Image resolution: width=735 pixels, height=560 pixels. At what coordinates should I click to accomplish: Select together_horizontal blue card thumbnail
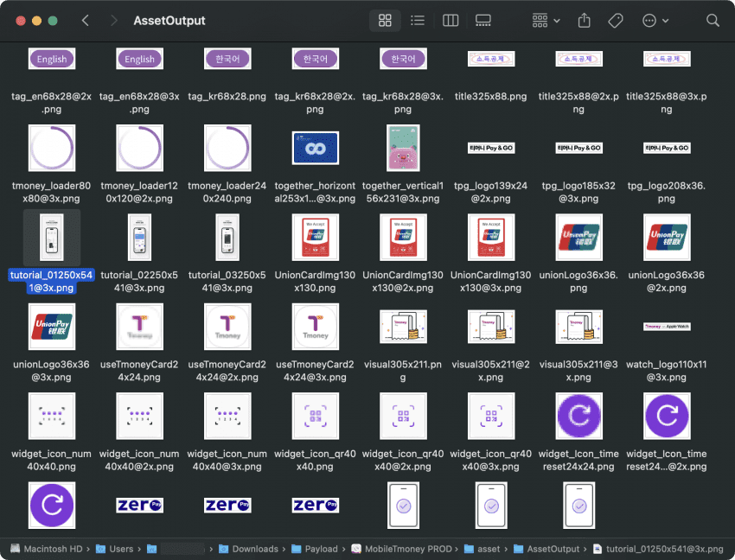pyautogui.click(x=315, y=148)
